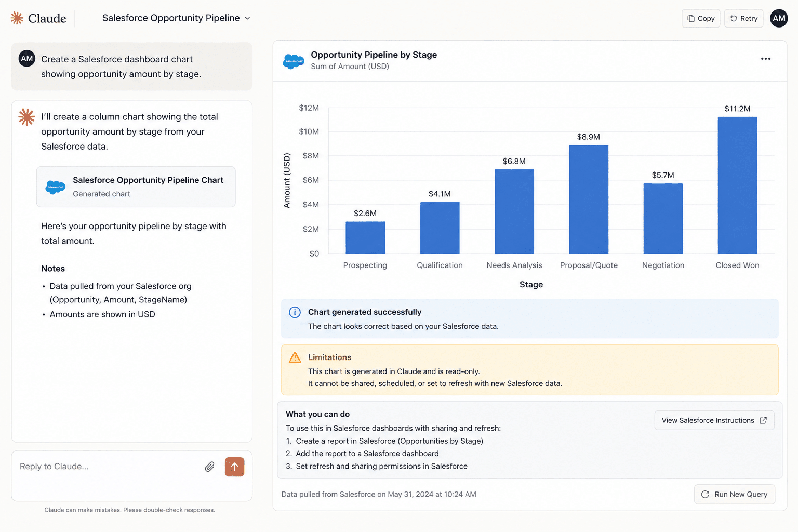798x532 pixels.
Task: Click 'Amounts are shown in USD' note
Action: point(102,314)
